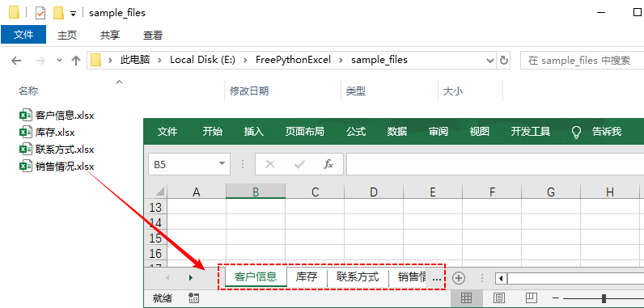Open the Explorer 文件 menu

23,35
